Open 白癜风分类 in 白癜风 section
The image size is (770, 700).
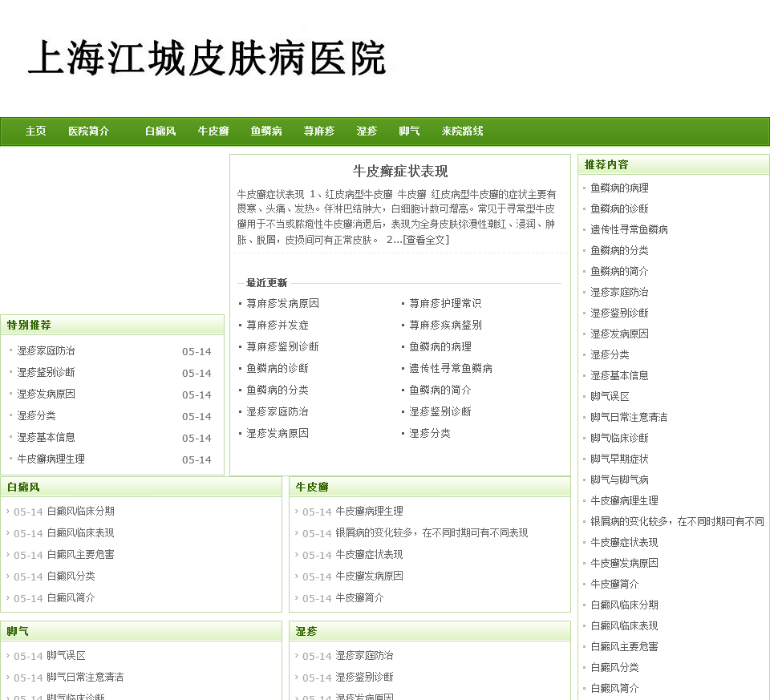[71, 576]
